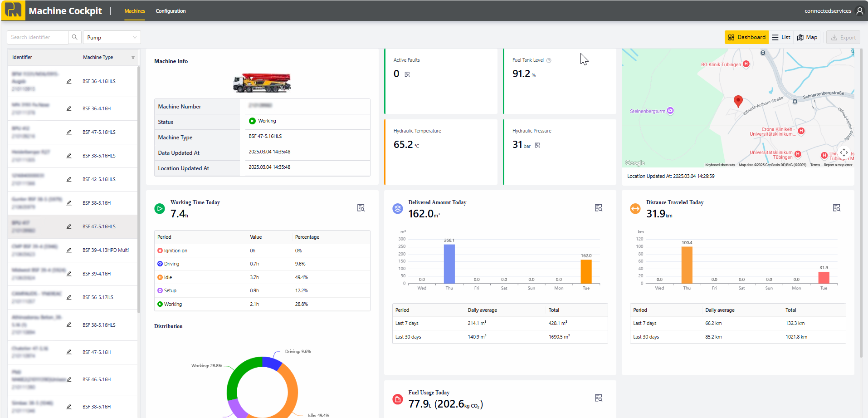Screen dimensions: 868x418
Task: Open Machine Type column filter
Action: coord(133,58)
